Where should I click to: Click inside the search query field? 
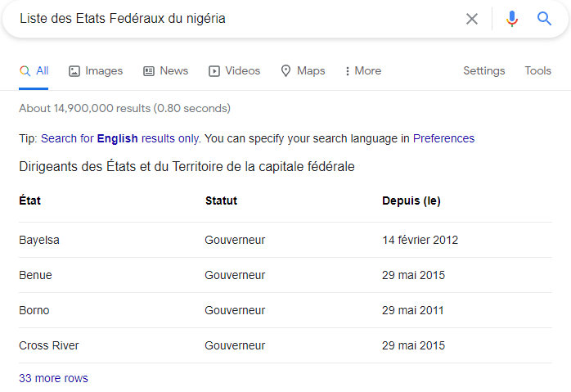point(233,19)
